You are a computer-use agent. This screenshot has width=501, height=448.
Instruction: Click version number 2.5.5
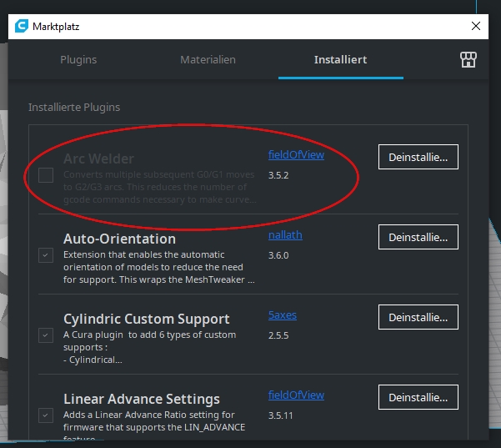(278, 335)
